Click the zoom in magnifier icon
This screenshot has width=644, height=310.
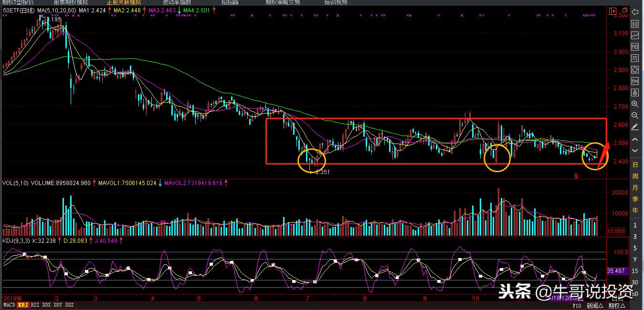pyautogui.click(x=635, y=104)
